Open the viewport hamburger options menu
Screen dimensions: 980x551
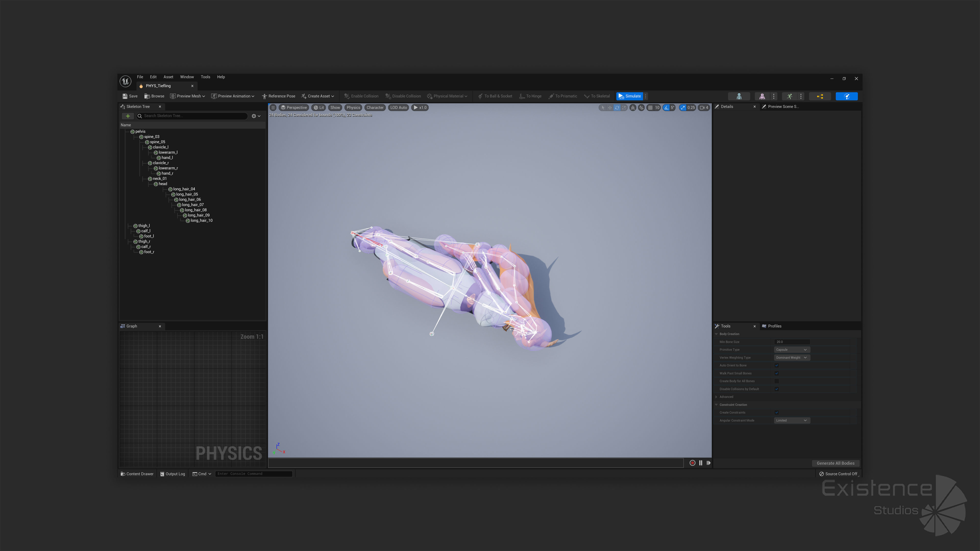click(273, 108)
